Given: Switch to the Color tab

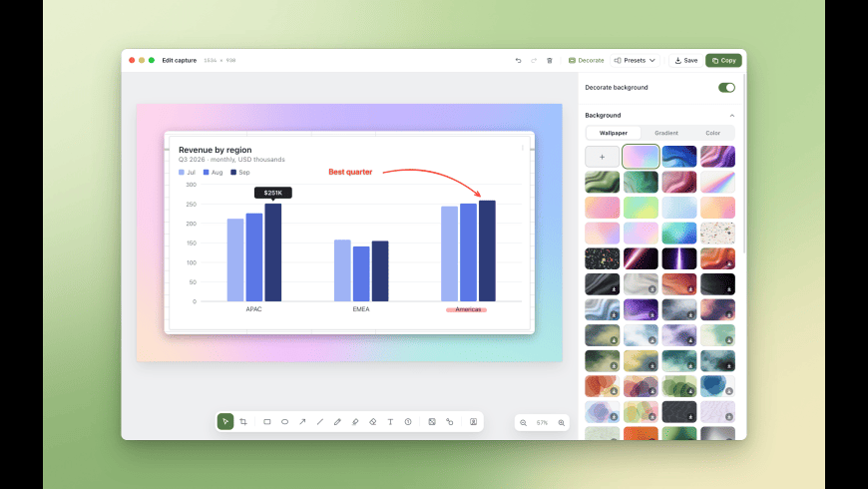Looking at the screenshot, I should coord(713,133).
